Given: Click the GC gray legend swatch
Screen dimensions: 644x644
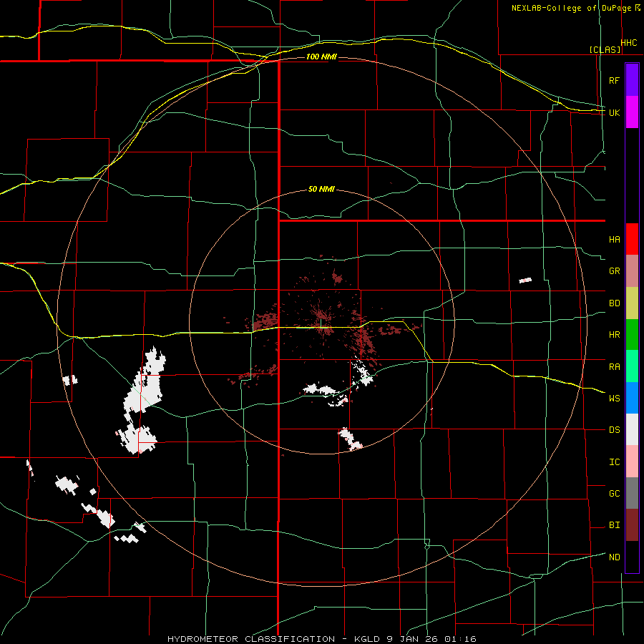Looking at the screenshot, I should pos(632,493).
